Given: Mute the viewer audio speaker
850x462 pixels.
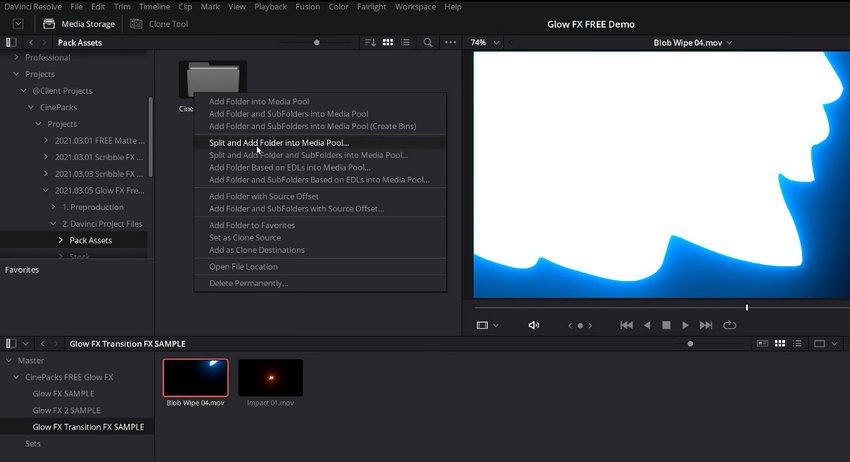Looking at the screenshot, I should point(533,325).
